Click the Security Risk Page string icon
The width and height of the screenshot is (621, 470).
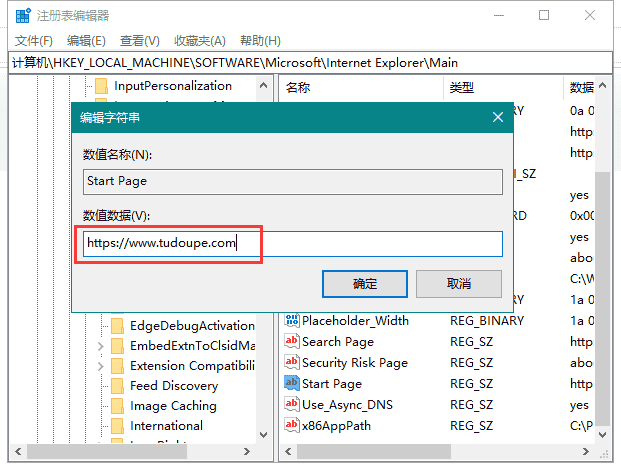pyautogui.click(x=291, y=362)
